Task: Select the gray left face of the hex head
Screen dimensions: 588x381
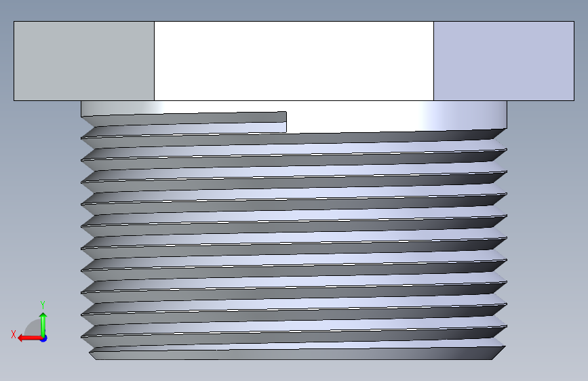Action: [x=84, y=61]
